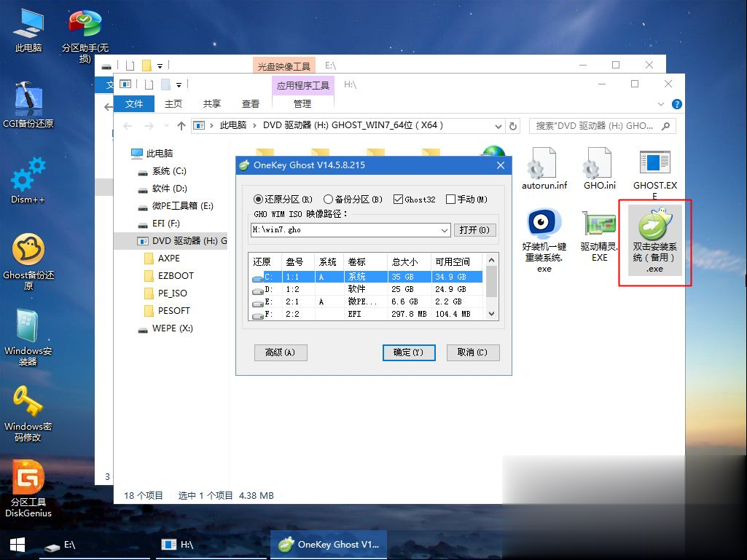Image resolution: width=747 pixels, height=560 pixels.
Task: Open the 文件 menu tab
Action: pos(134,104)
